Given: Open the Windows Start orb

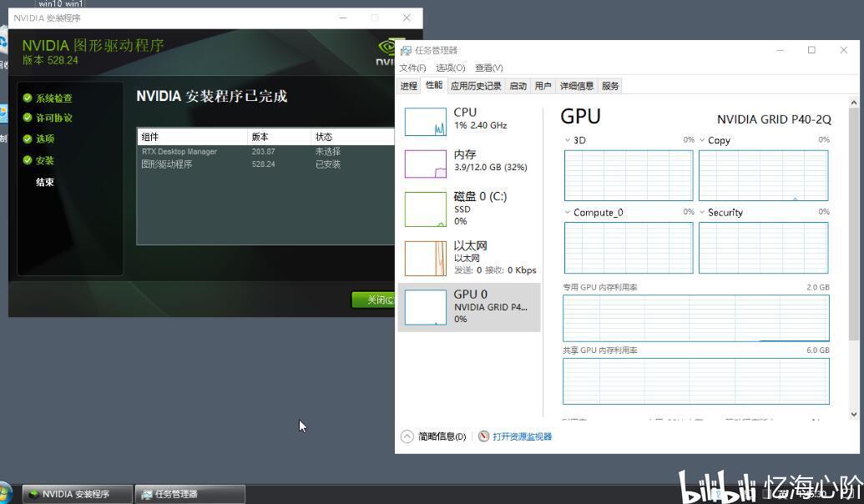Looking at the screenshot, I should tap(4, 493).
